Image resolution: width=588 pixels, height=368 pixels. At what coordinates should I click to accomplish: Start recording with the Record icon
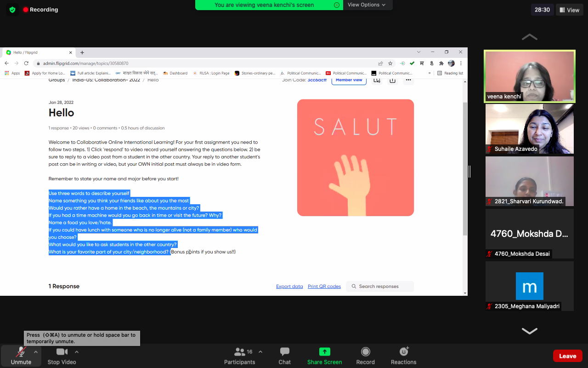pos(365,352)
